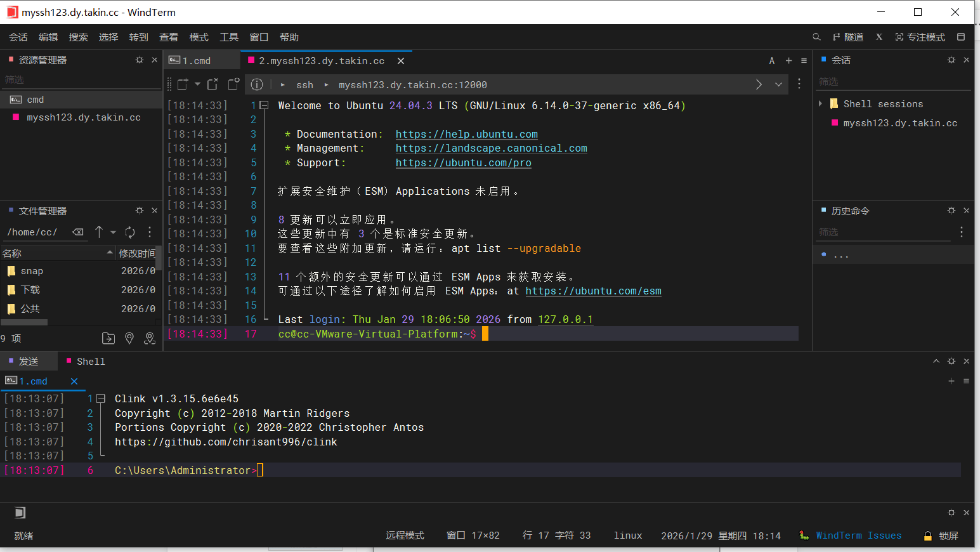Open the 资源管理器 panel settings gear
The image size is (980, 552).
140,60
